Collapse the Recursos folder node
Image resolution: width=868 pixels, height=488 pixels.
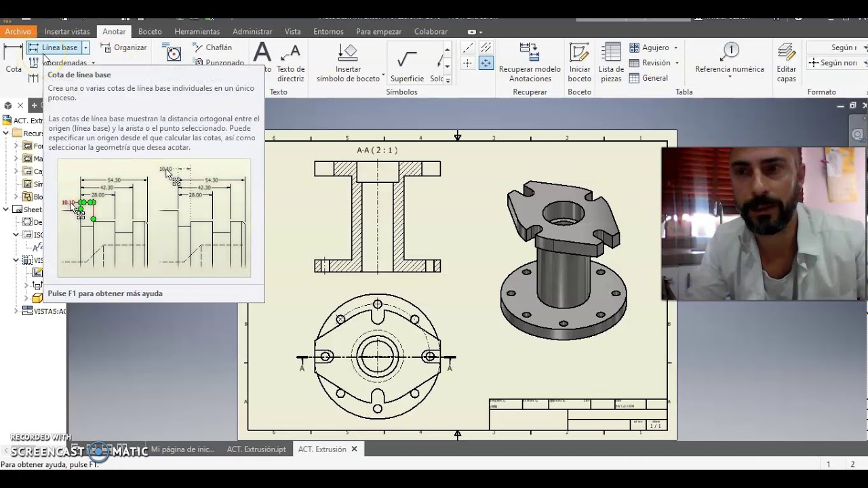coord(6,133)
